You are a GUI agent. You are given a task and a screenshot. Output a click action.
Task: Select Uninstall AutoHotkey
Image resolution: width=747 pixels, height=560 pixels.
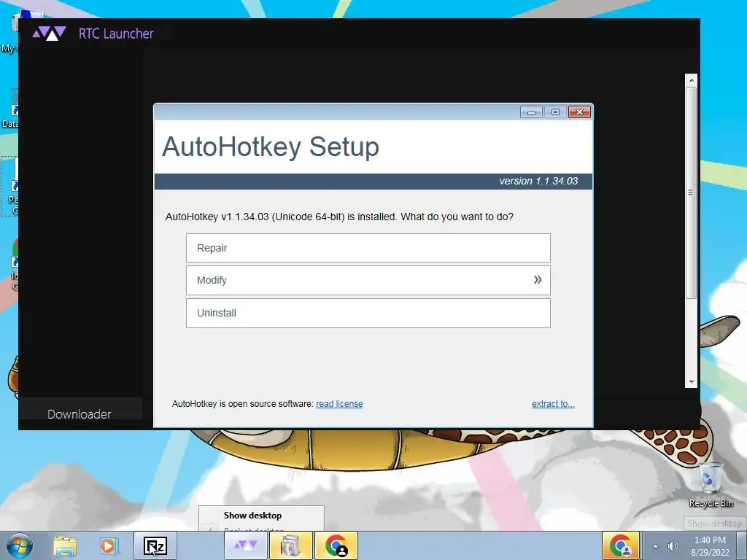368,313
